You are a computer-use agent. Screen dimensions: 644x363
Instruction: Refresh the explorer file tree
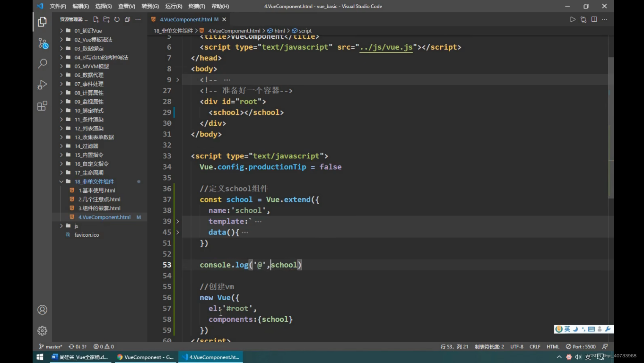pos(117,19)
